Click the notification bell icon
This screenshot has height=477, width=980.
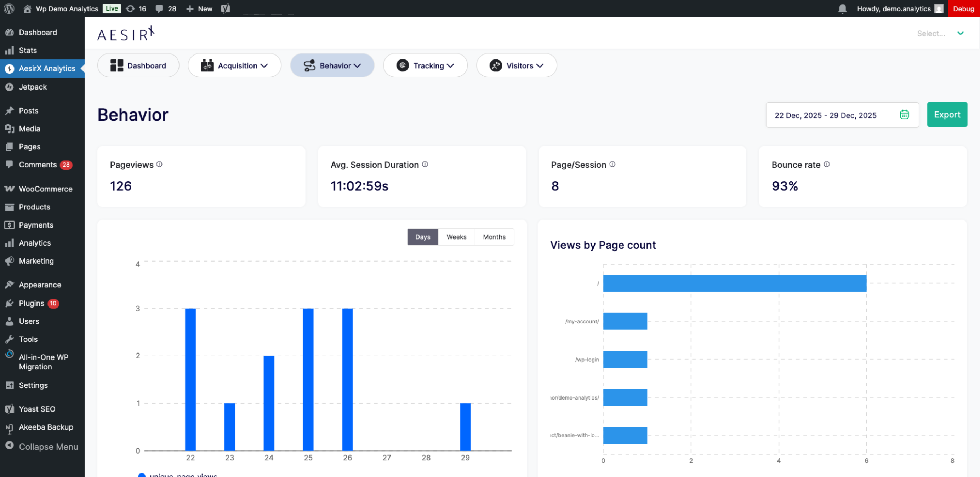[842, 9]
